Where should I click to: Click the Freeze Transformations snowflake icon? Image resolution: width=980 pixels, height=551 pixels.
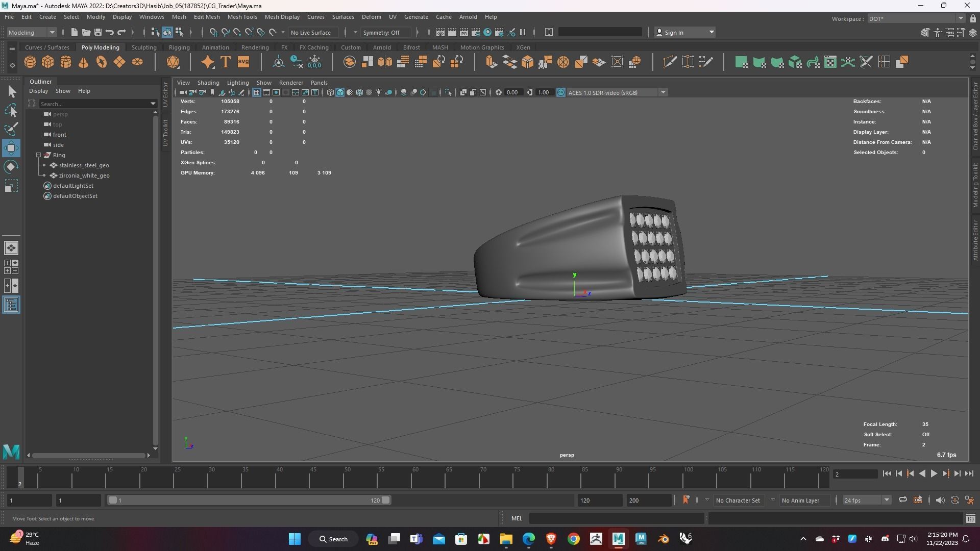coord(314,62)
